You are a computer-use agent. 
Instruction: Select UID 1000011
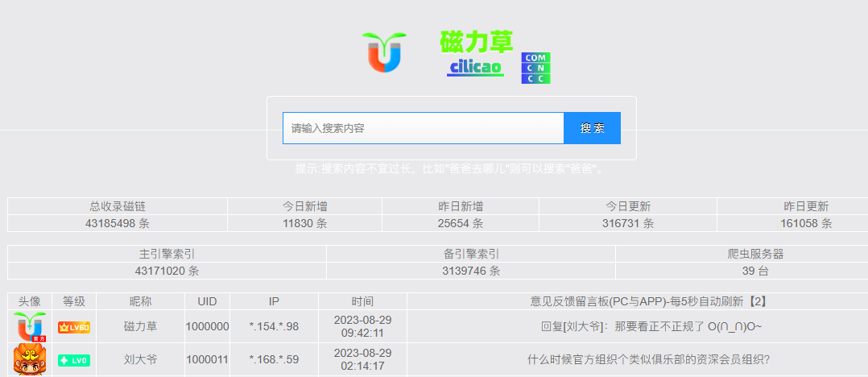click(x=207, y=360)
